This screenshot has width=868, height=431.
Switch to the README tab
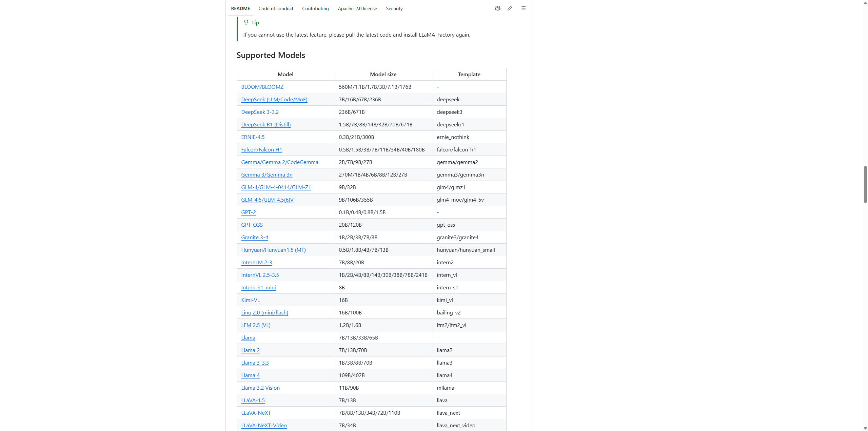pyautogui.click(x=240, y=8)
